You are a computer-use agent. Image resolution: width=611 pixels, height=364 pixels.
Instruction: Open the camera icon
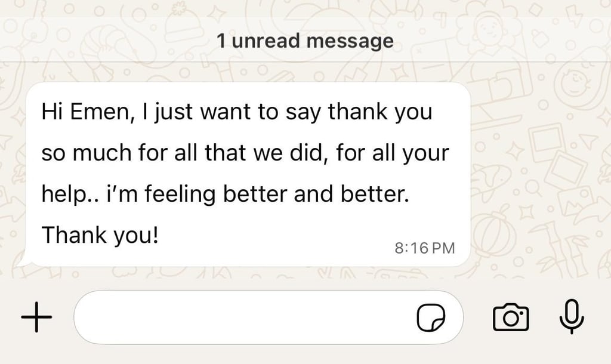click(x=511, y=317)
